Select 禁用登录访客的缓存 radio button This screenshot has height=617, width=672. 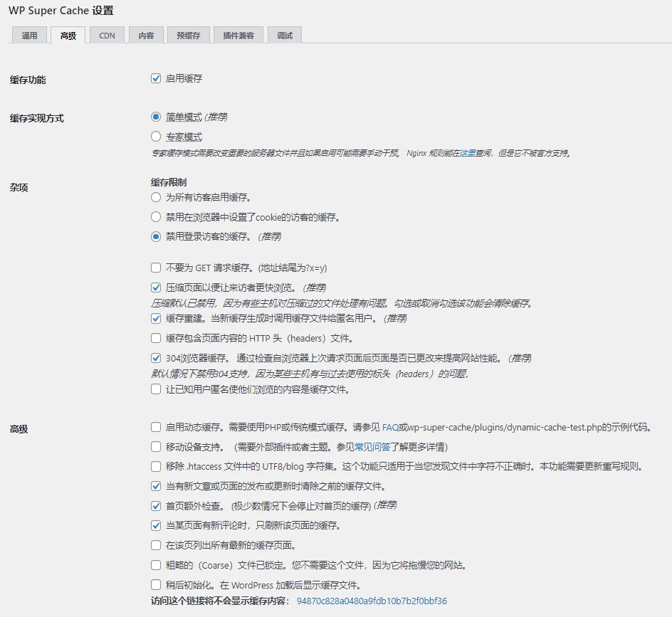pyautogui.click(x=156, y=236)
